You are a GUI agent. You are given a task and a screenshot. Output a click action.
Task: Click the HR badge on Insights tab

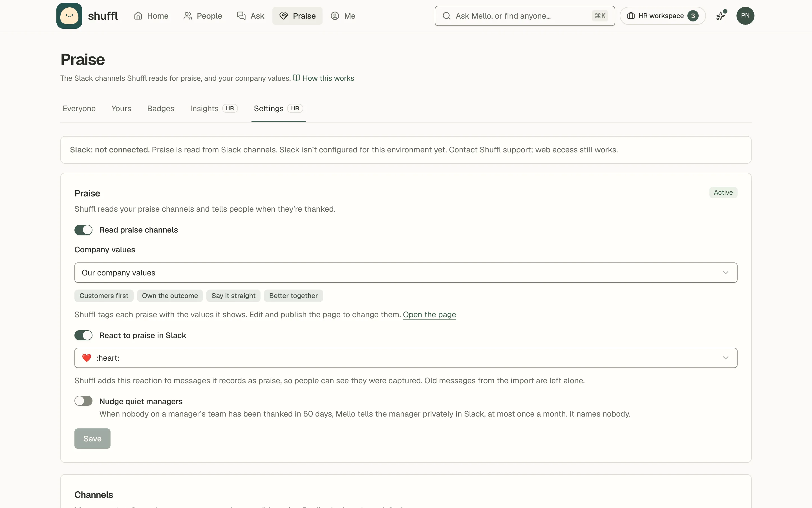[230, 108]
